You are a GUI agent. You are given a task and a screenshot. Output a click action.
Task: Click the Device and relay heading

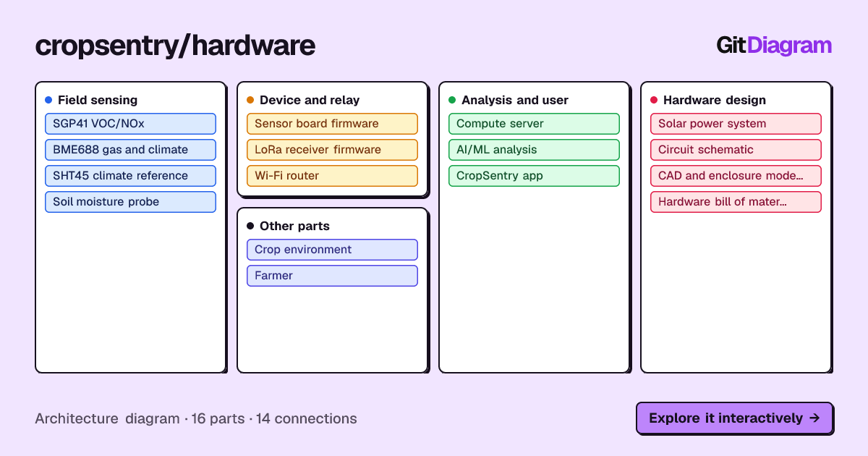pyautogui.click(x=310, y=100)
